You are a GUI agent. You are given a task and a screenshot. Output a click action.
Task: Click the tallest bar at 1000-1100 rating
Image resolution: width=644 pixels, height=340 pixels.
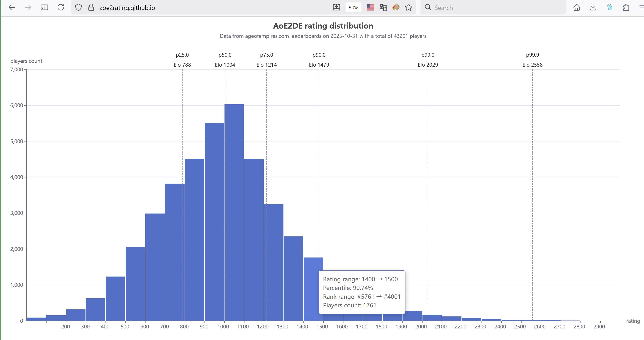(234, 212)
